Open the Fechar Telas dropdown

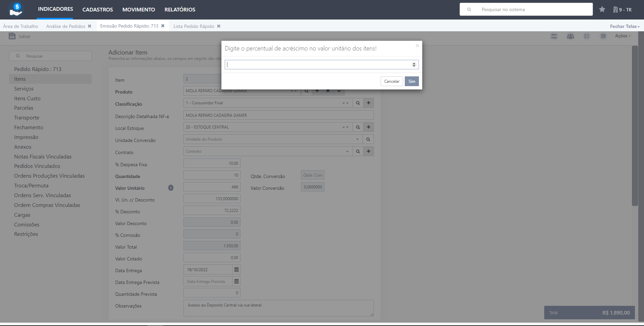[x=625, y=26]
